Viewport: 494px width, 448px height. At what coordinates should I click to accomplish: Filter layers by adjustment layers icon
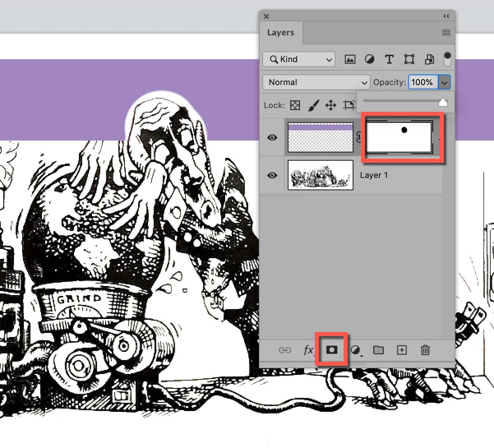pyautogui.click(x=369, y=59)
